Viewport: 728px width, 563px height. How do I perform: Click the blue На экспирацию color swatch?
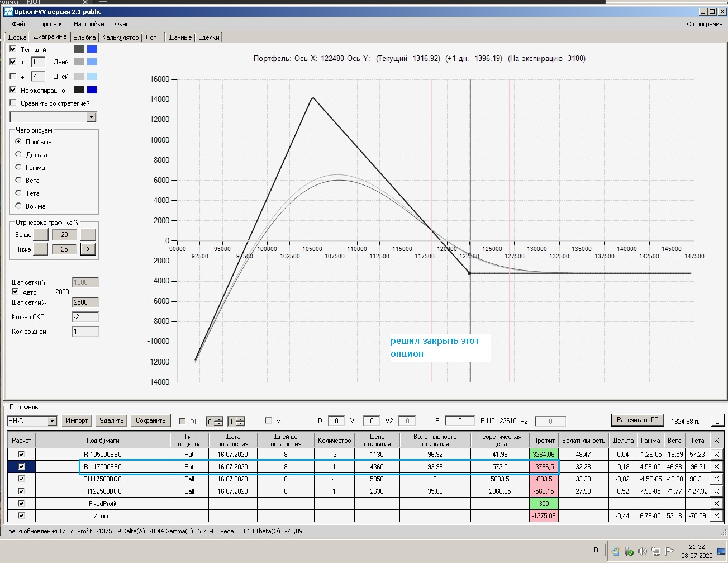tap(92, 90)
